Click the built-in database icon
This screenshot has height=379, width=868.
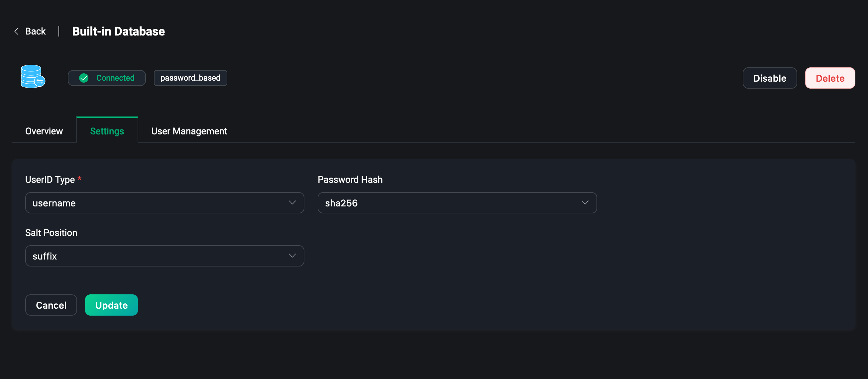click(33, 76)
